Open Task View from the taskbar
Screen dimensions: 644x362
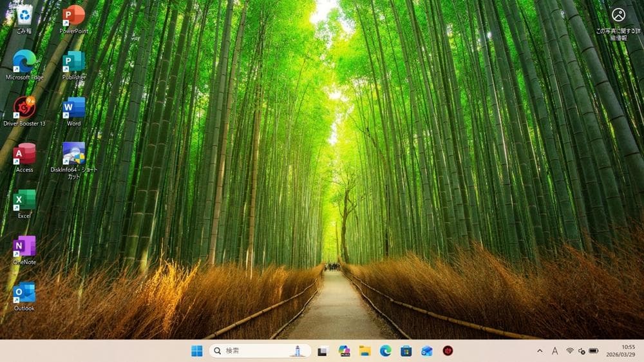pyautogui.click(x=323, y=351)
